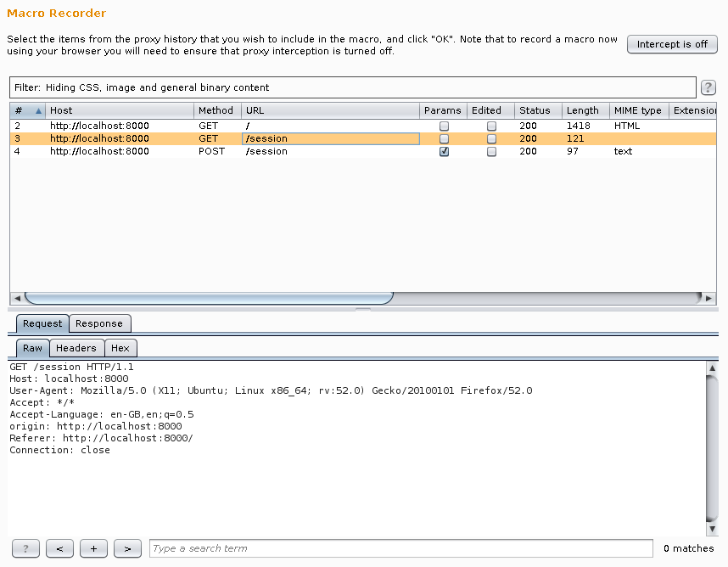Screen dimensions: 728x567
Task: Select row 2 GET / request
Action: [x=363, y=126]
